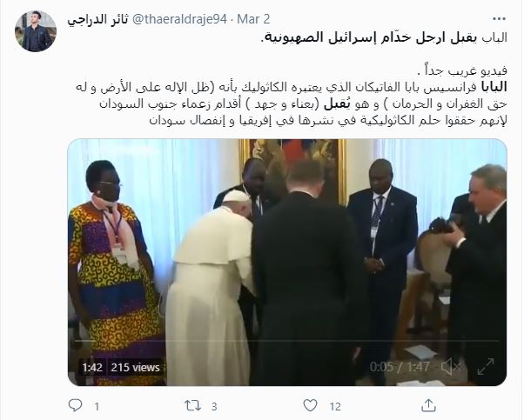Image resolution: width=524 pixels, height=420 pixels.
Task: Click the video progress bar
Action: [287, 341]
